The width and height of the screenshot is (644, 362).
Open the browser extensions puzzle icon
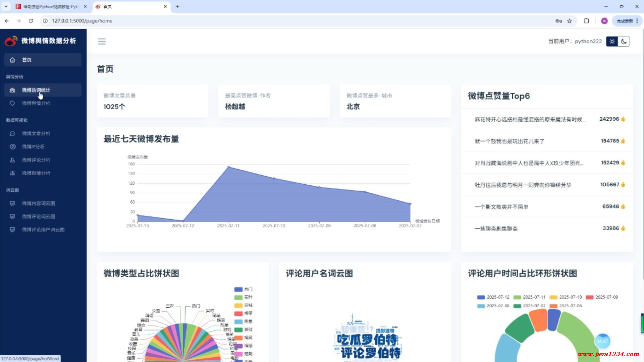(586, 21)
